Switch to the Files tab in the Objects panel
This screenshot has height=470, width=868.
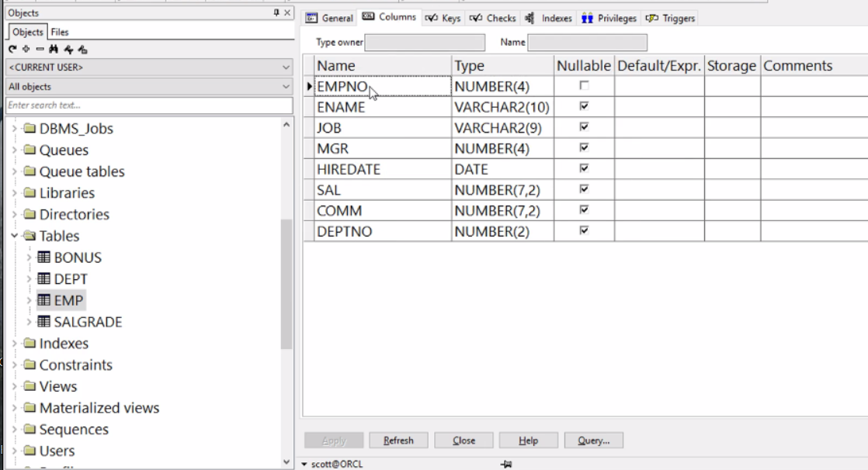(x=60, y=32)
